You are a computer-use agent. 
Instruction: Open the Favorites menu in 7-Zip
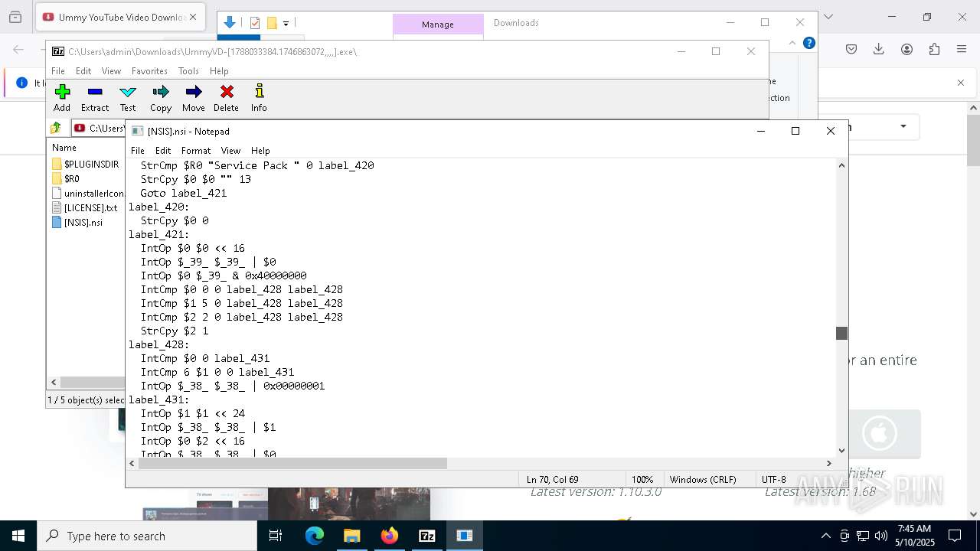(x=149, y=71)
